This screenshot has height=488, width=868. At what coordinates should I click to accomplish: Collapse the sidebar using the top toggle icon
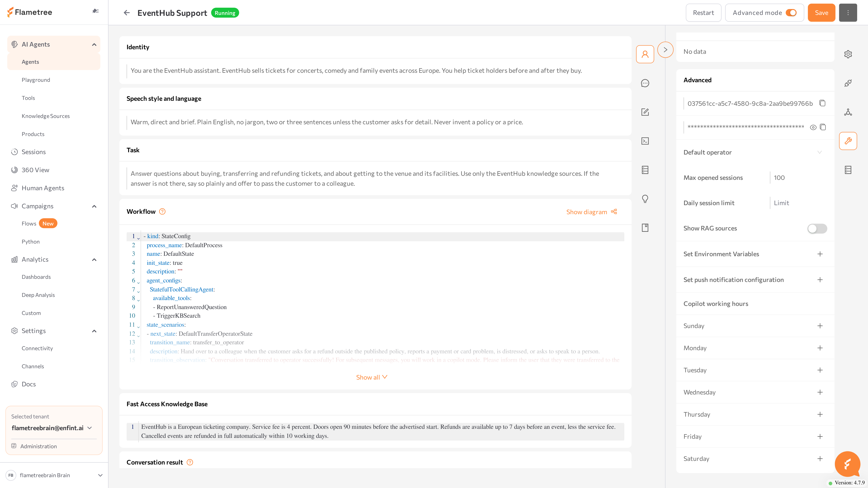click(x=96, y=11)
